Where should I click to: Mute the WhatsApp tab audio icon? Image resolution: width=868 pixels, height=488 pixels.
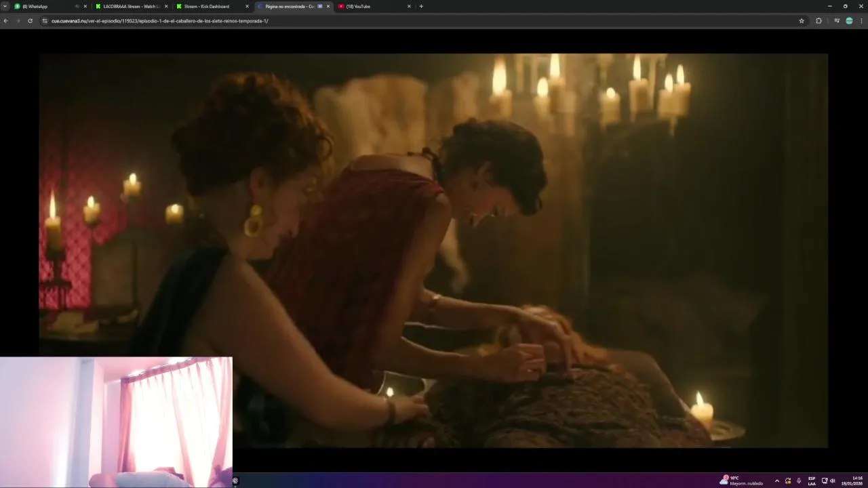click(77, 6)
